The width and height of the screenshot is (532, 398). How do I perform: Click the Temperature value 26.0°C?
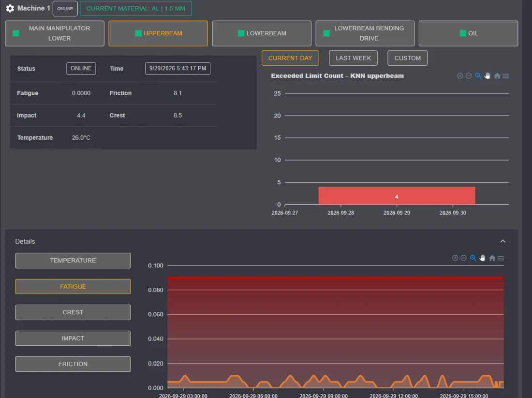click(81, 138)
